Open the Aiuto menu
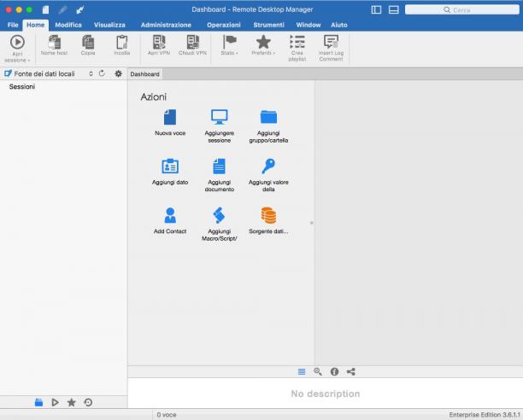Screen dimensions: 523x420 tap(339, 25)
